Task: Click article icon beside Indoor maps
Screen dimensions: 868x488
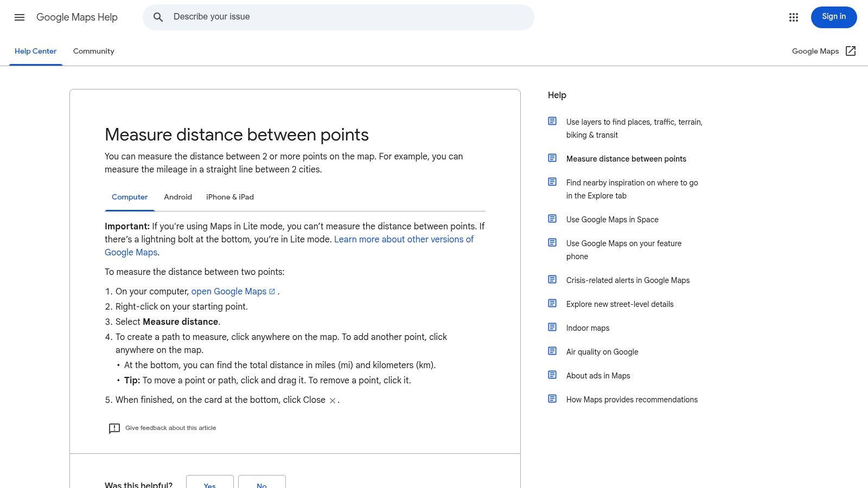Action: [552, 328]
